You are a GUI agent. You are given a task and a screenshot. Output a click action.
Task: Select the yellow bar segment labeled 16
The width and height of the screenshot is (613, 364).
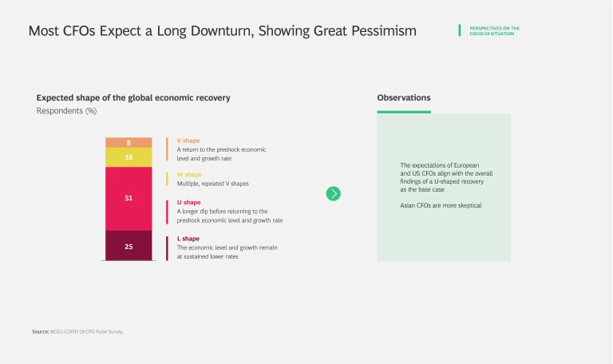click(x=129, y=157)
